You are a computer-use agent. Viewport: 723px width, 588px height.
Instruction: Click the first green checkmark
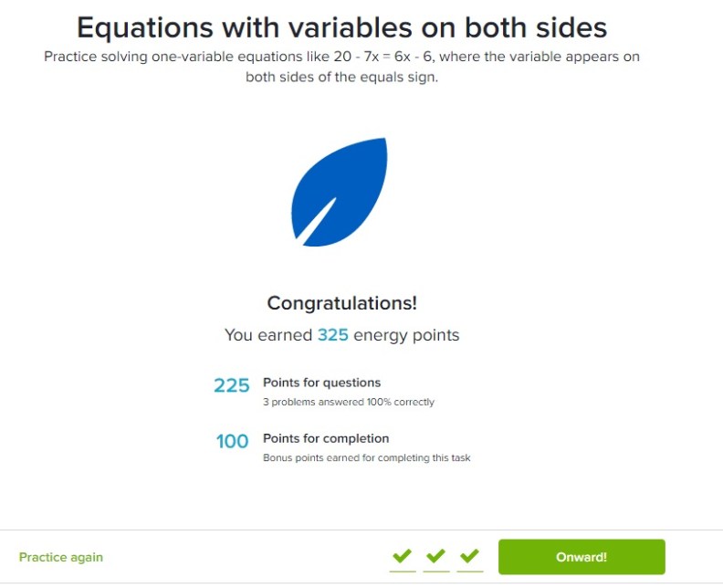pyautogui.click(x=402, y=556)
